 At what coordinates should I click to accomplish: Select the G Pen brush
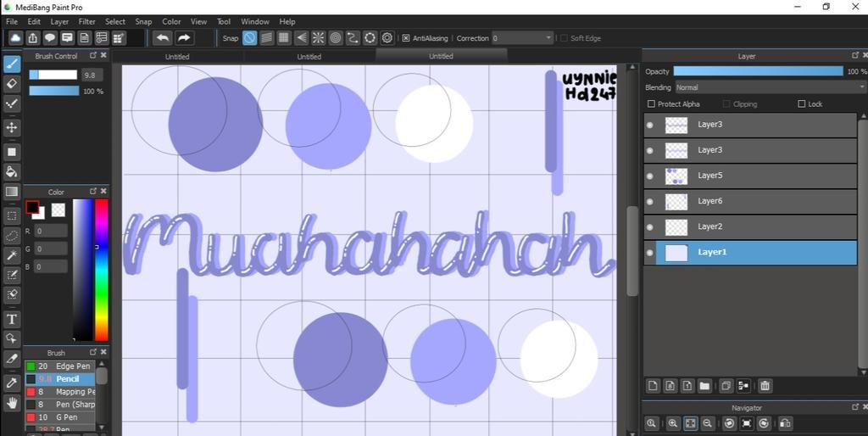(x=60, y=417)
